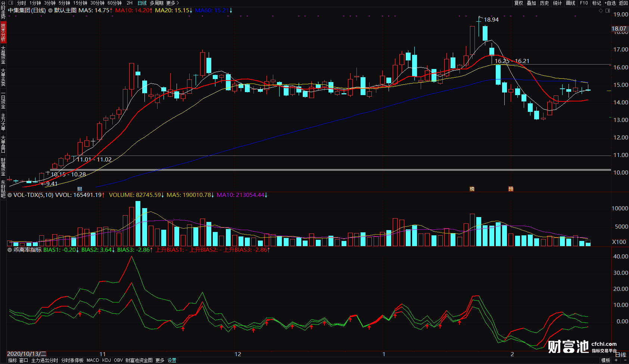Click the 指标 indicator button
This screenshot has width=629, height=364.
pos(12,360)
